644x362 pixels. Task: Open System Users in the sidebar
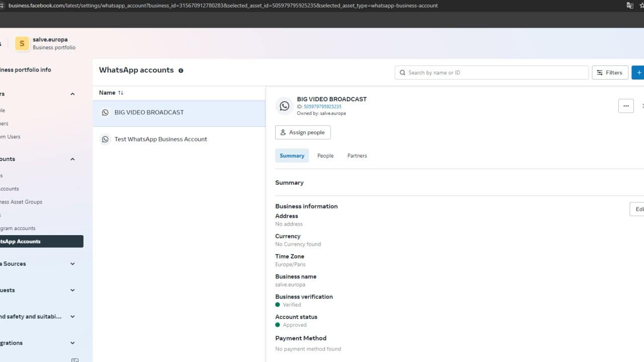10,137
